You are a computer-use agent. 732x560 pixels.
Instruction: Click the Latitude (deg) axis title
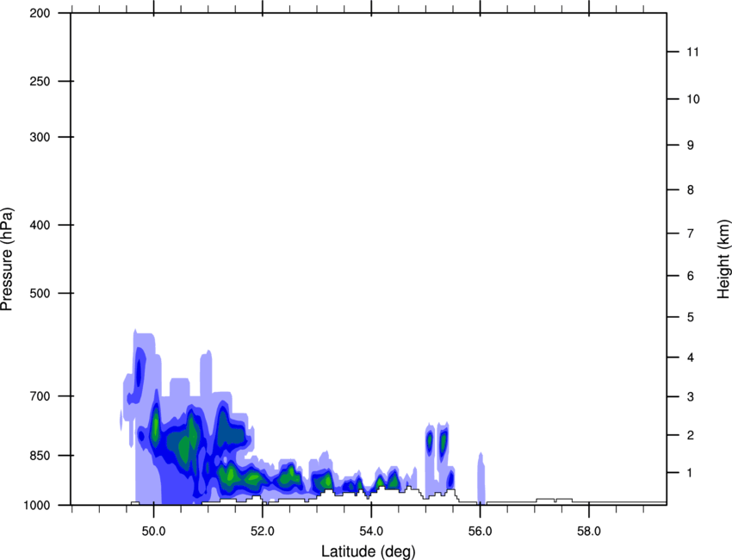click(x=369, y=551)
